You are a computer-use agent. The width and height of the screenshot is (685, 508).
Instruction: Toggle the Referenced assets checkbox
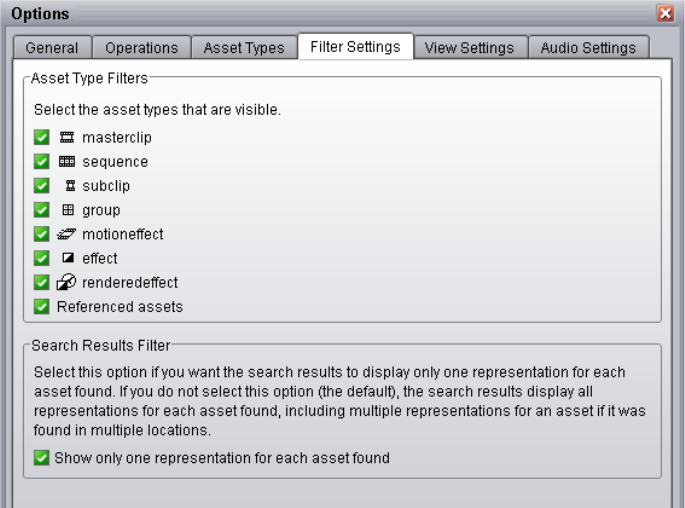click(x=41, y=306)
